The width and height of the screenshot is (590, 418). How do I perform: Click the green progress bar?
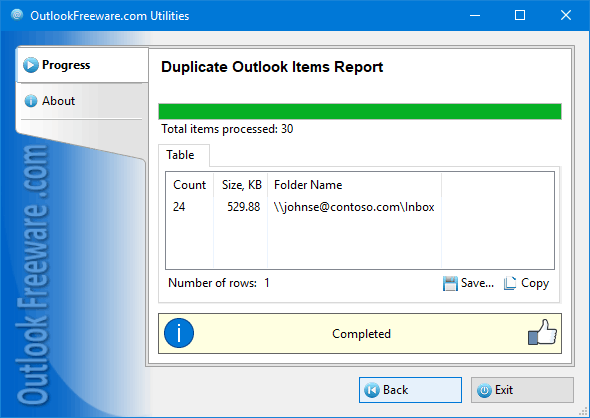tap(360, 112)
